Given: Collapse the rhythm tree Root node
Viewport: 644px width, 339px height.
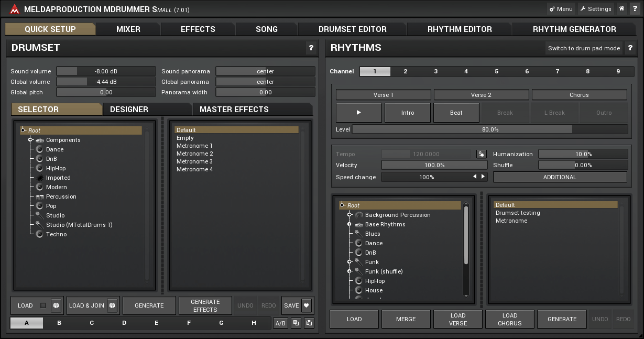Looking at the screenshot, I should (x=342, y=205).
